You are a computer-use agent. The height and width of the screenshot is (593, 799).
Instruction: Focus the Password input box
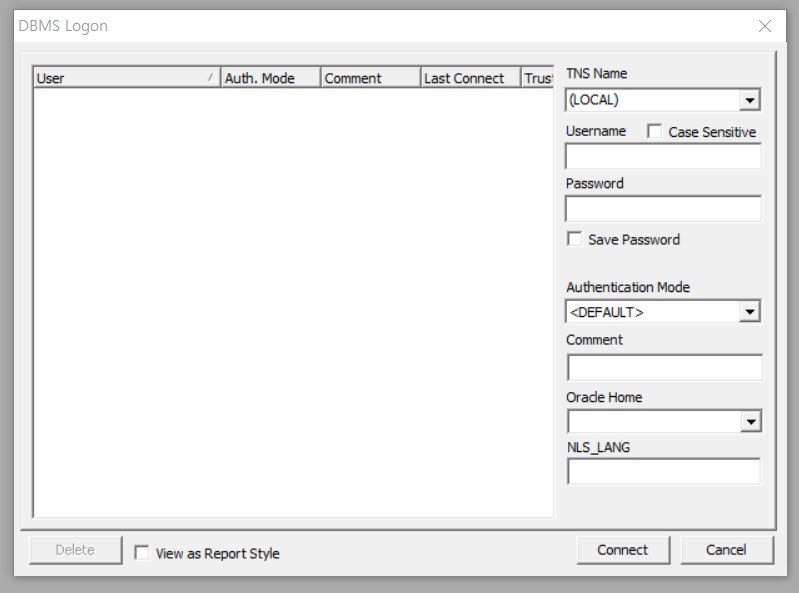pos(663,209)
